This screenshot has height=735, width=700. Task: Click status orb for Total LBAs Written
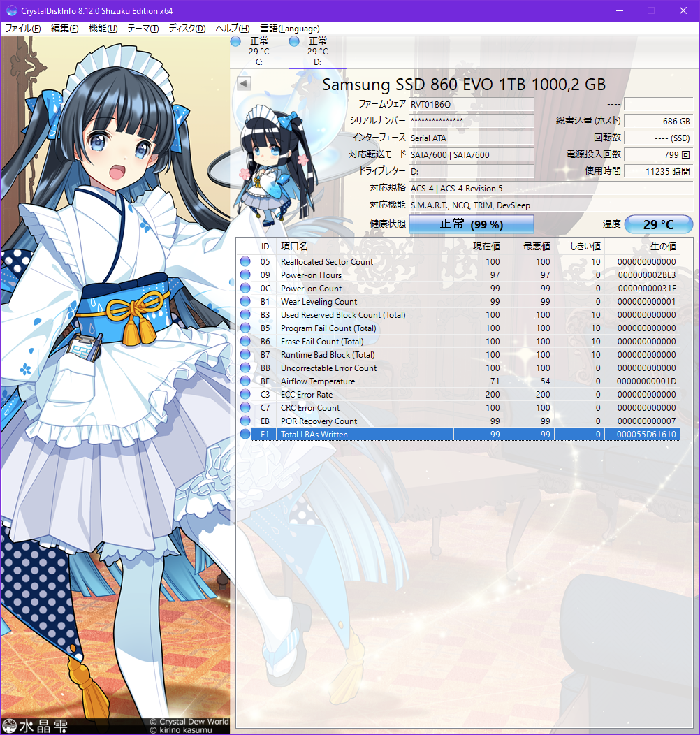pyautogui.click(x=245, y=434)
